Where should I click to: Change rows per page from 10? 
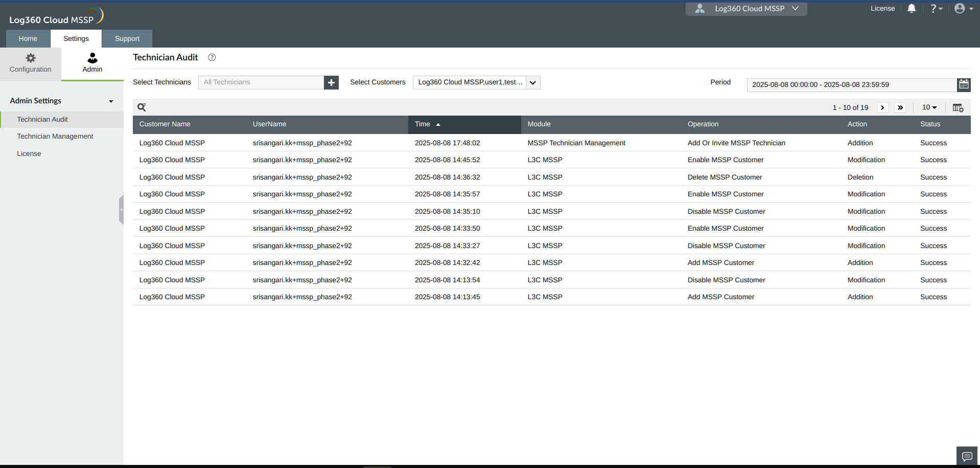[x=929, y=107]
